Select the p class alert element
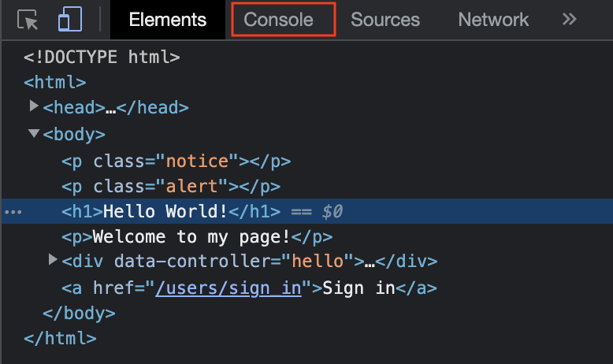This screenshot has height=364, width=613. click(171, 187)
